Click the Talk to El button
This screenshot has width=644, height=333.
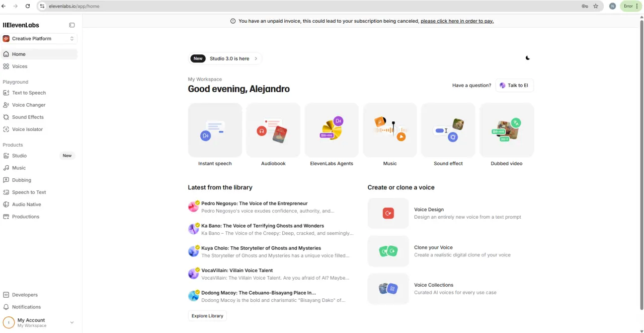pyautogui.click(x=514, y=86)
